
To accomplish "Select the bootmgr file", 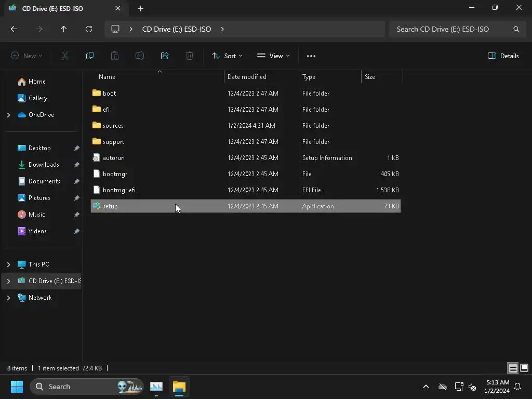I will (246, 174).
